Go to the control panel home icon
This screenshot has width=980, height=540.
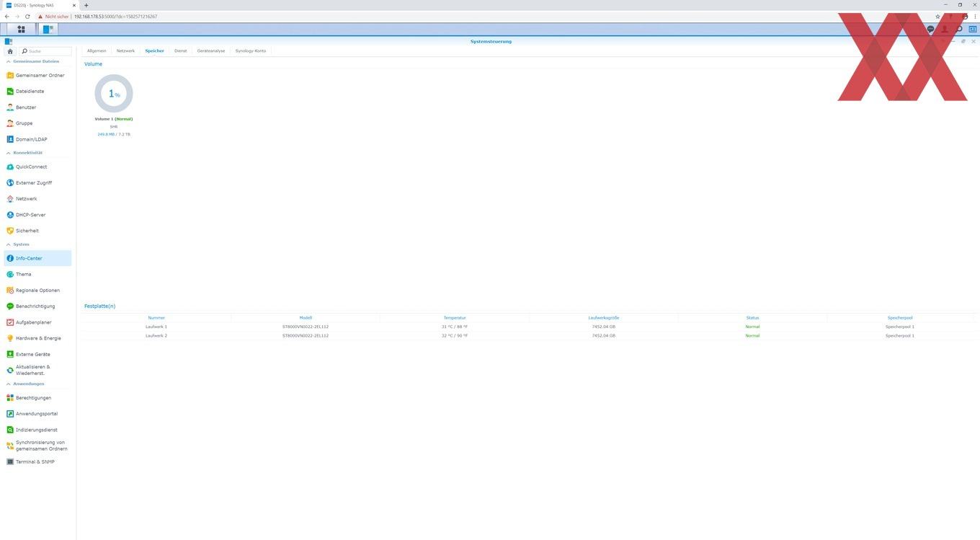pos(10,51)
